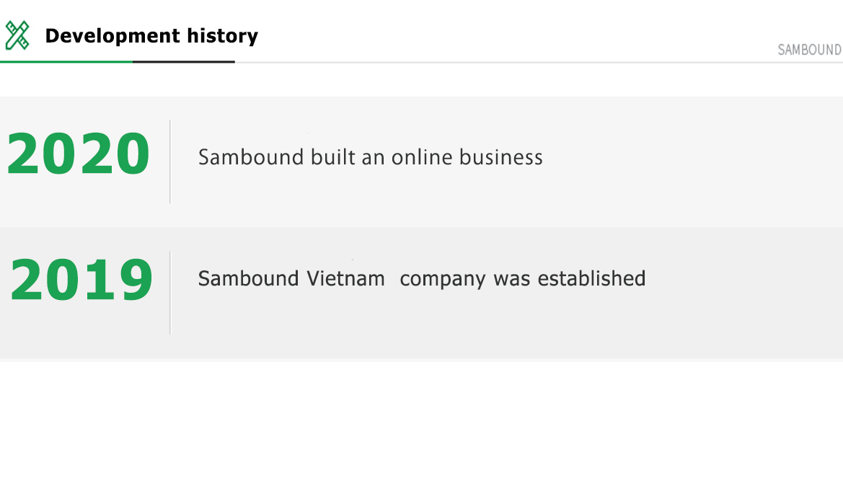843x504 pixels.
Task: Click the word 'established' in 2019 row
Action: coord(591,279)
